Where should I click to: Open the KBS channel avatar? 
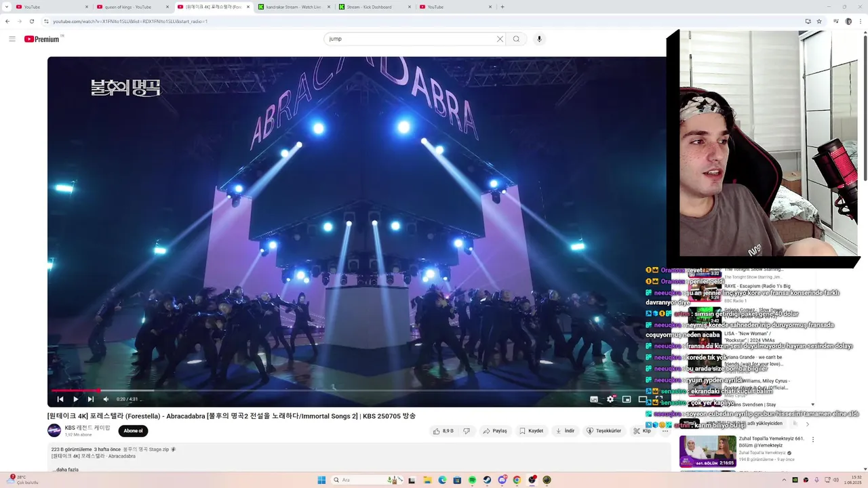pos(54,430)
